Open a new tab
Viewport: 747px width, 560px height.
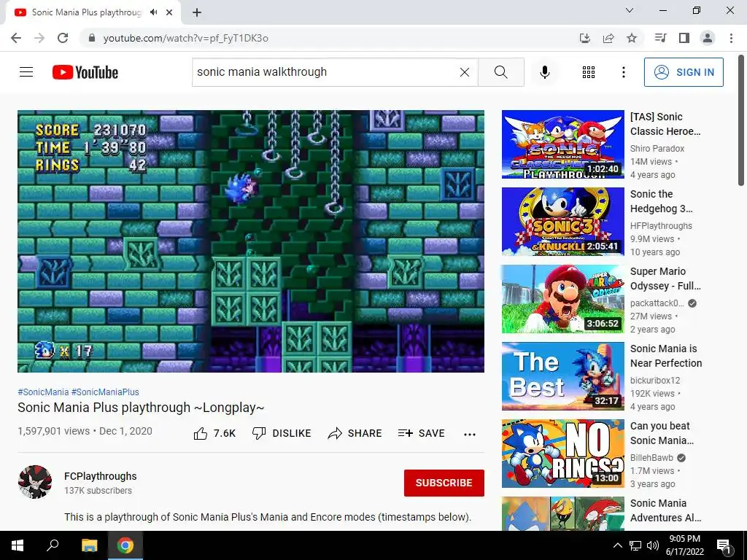(197, 12)
